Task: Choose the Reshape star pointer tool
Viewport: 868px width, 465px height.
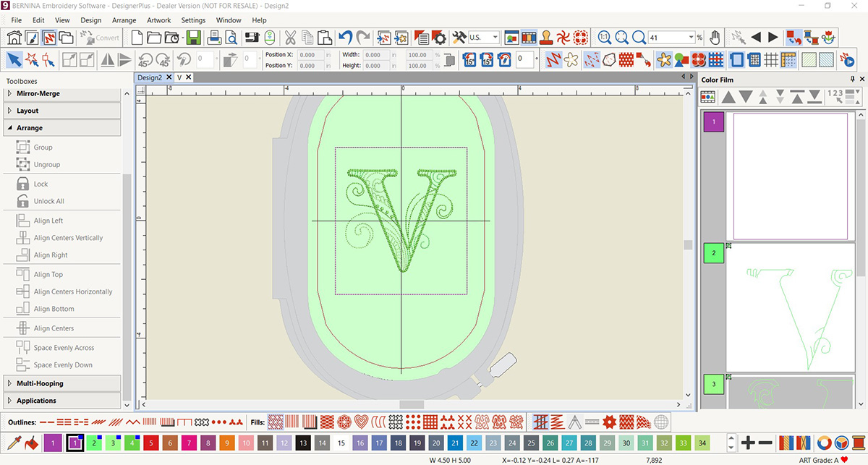Action: 32,59
